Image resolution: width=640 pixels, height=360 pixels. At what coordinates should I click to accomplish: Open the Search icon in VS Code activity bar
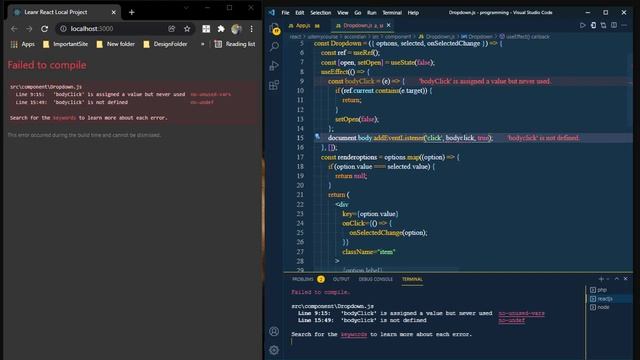pos(274,47)
